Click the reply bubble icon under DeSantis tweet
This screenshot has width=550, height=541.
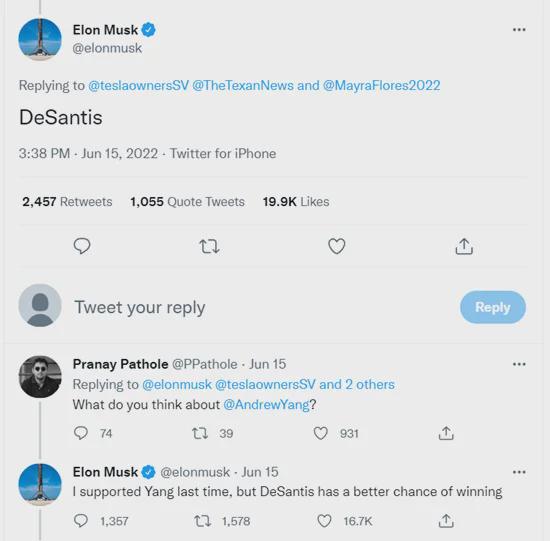tap(82, 246)
